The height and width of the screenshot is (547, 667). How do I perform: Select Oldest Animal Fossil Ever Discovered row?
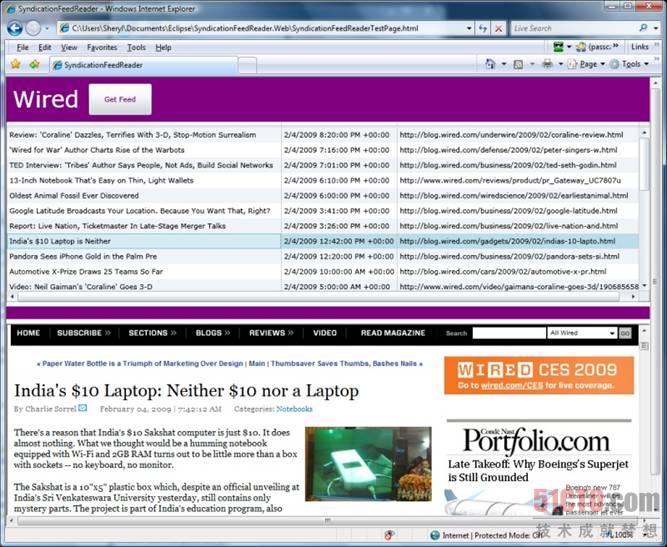(322, 196)
